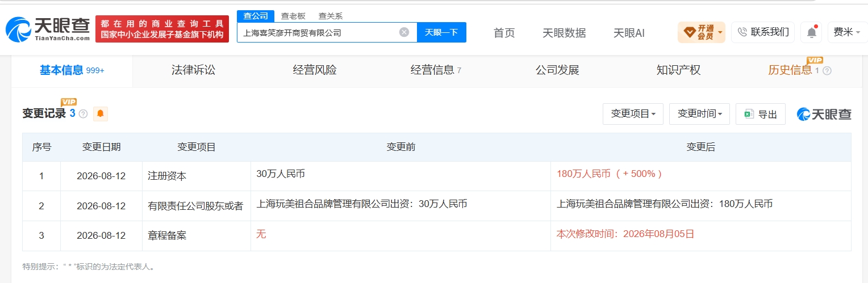This screenshot has height=283, width=868.
Task: Click the 变更项目 column header
Action: pyautogui.click(x=197, y=147)
